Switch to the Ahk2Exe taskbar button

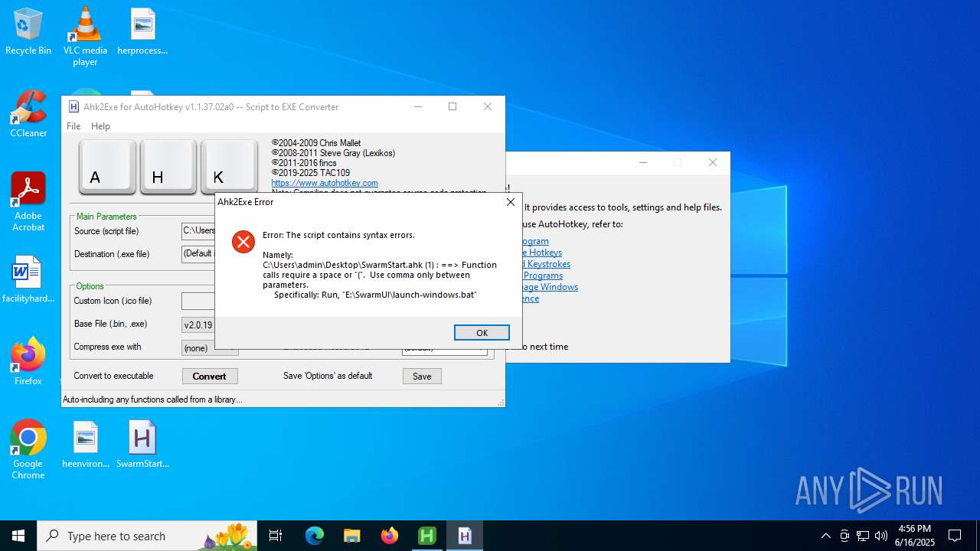465,536
